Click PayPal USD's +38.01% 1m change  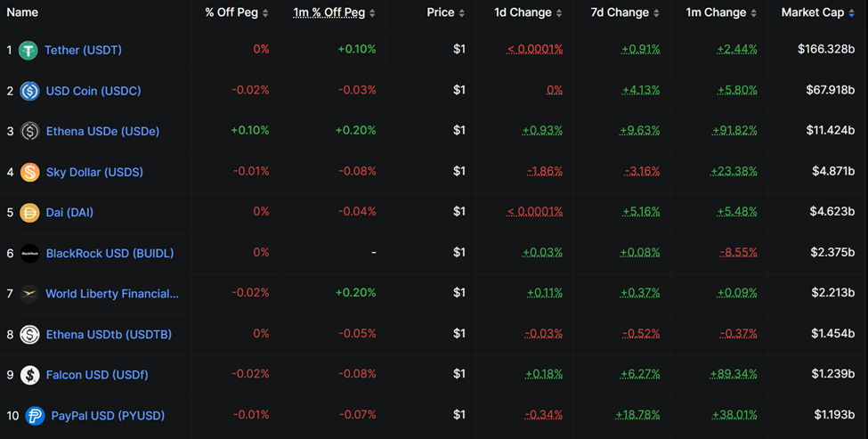click(x=734, y=415)
